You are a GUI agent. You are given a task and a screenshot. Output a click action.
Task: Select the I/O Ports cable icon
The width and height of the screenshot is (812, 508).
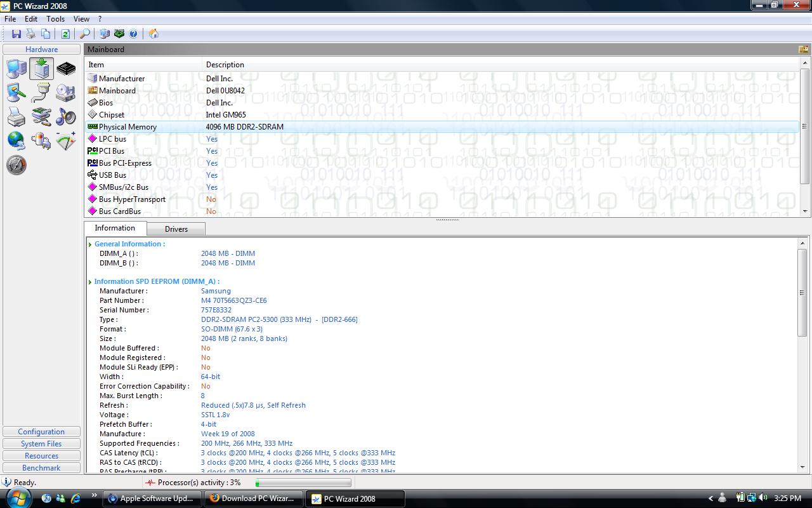pyautogui.click(x=41, y=93)
